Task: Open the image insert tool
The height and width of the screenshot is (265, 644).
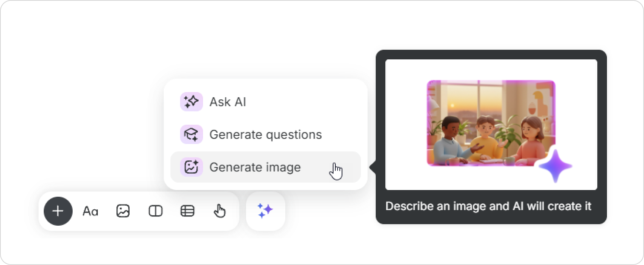Action: tap(123, 211)
